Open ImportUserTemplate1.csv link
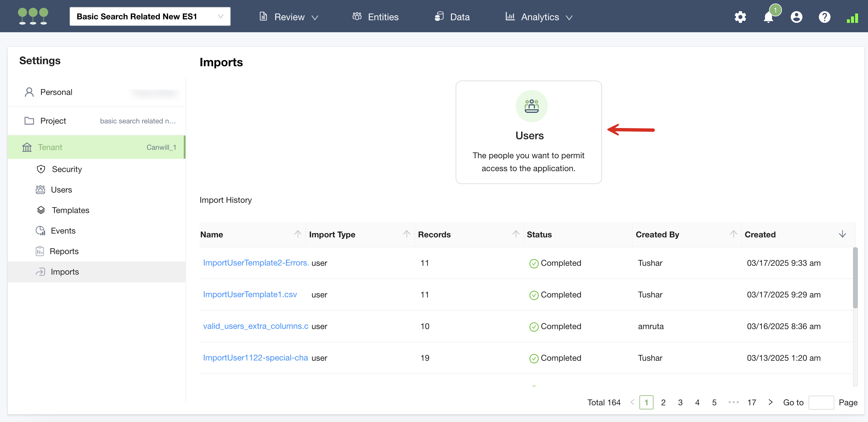The width and height of the screenshot is (868, 422). tap(250, 295)
